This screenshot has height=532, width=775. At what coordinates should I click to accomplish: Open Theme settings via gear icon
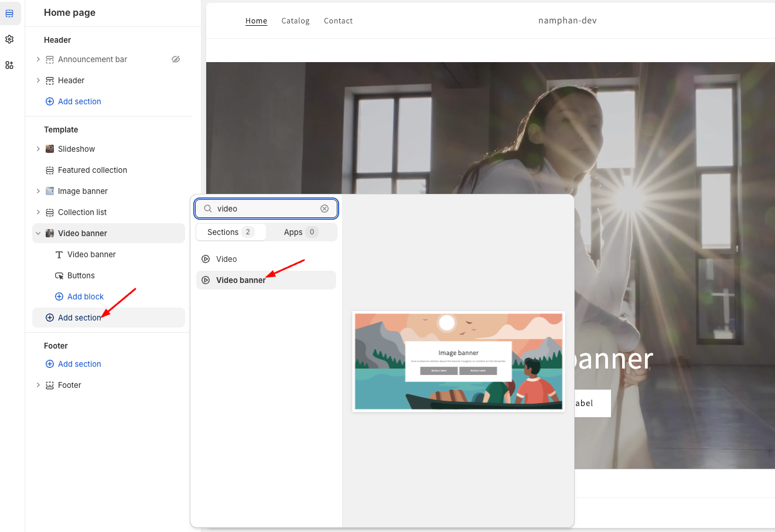click(9, 39)
